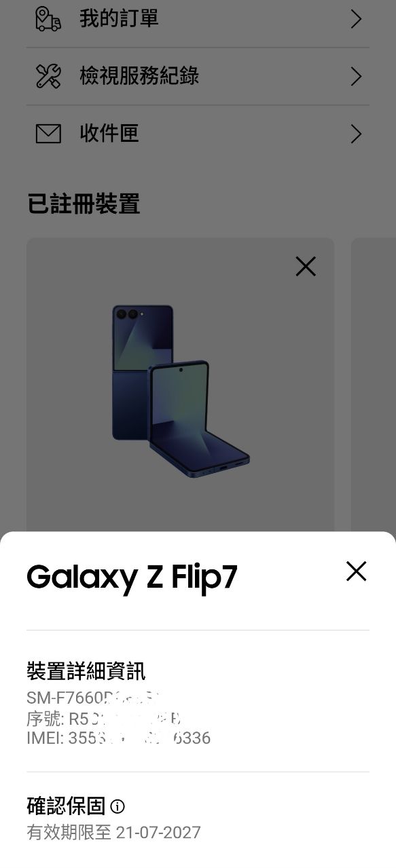Open the 收件匣 inbox entry
Screen dimensions: 396x868
[198, 134]
